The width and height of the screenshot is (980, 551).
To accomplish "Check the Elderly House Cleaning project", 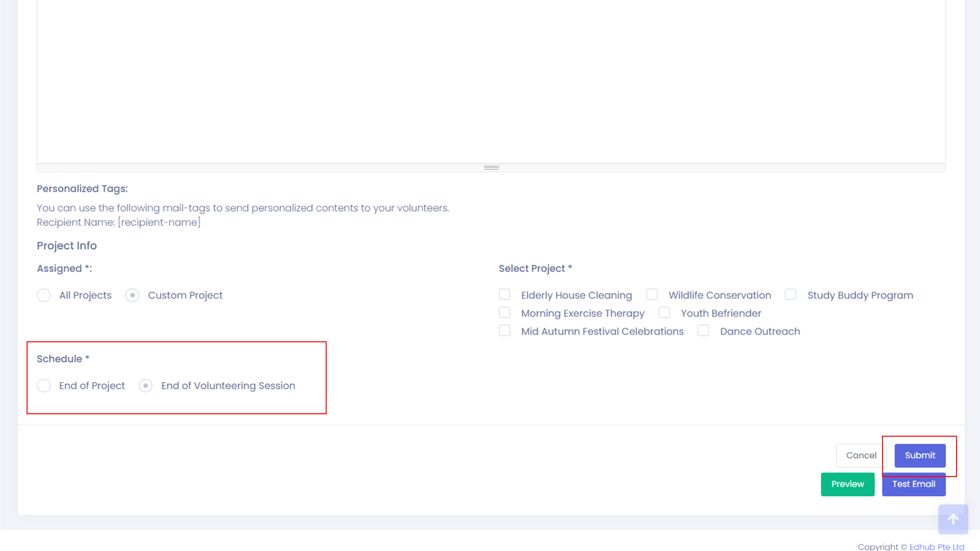I will (505, 294).
